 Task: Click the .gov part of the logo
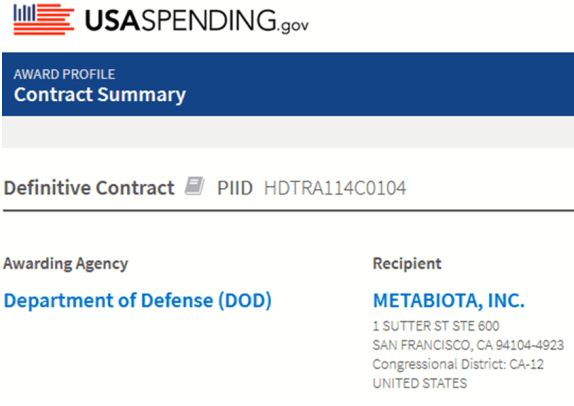[x=294, y=25]
